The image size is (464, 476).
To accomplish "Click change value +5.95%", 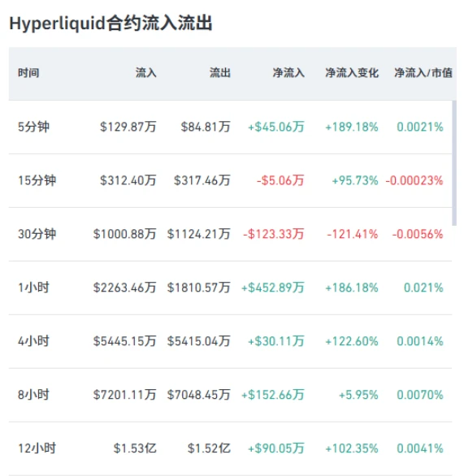I will click(358, 395).
